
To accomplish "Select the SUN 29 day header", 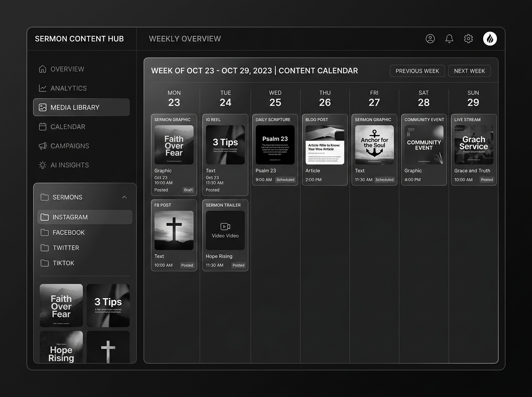I will pyautogui.click(x=473, y=98).
